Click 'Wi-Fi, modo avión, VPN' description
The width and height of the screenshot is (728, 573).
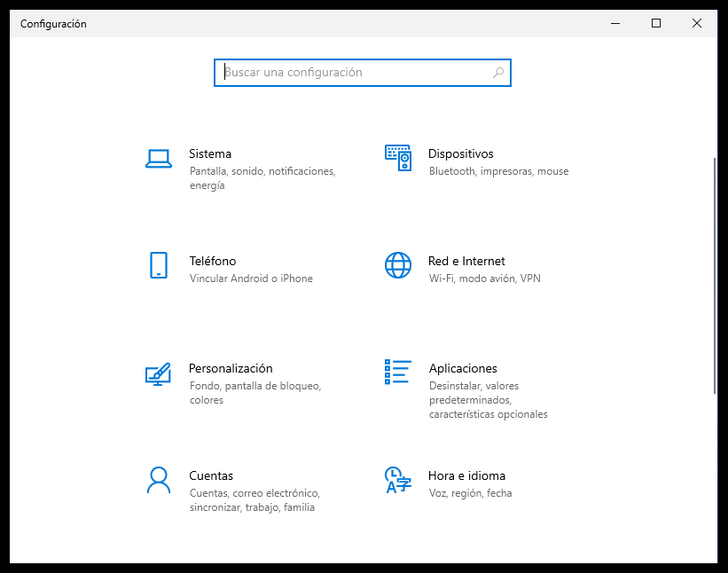coord(485,279)
